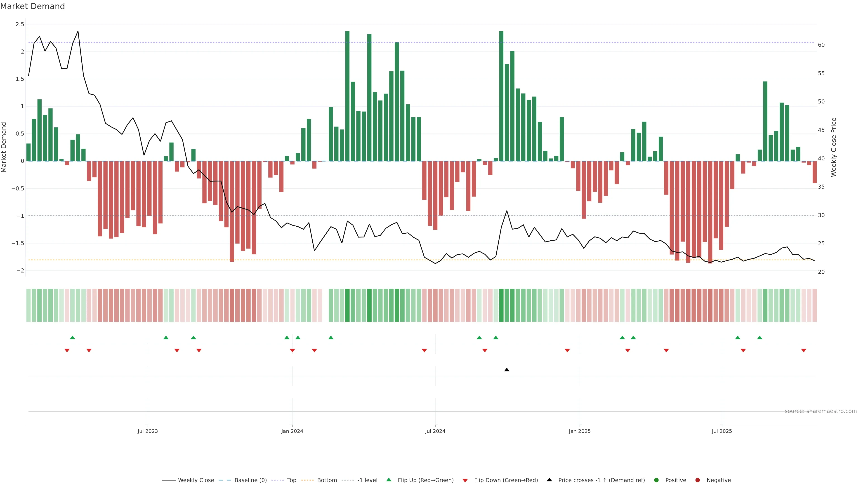Click the green Positive circle in legend
Screen dimensions: 868x488
(656, 480)
